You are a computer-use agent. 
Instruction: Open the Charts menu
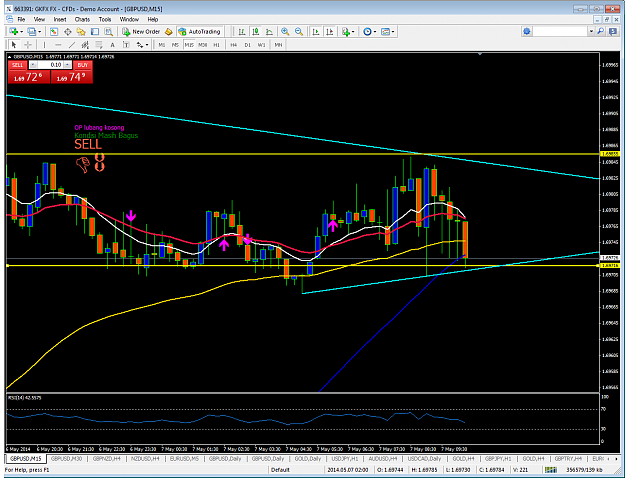point(82,19)
